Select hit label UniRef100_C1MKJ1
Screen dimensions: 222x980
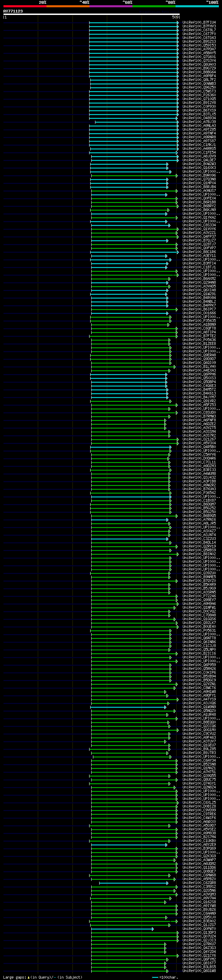pos(199,145)
